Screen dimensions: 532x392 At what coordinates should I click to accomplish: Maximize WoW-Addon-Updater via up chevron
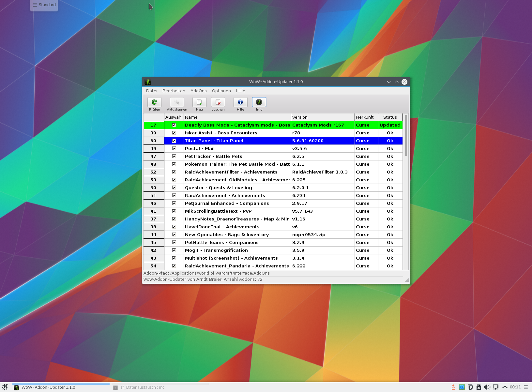click(x=397, y=82)
